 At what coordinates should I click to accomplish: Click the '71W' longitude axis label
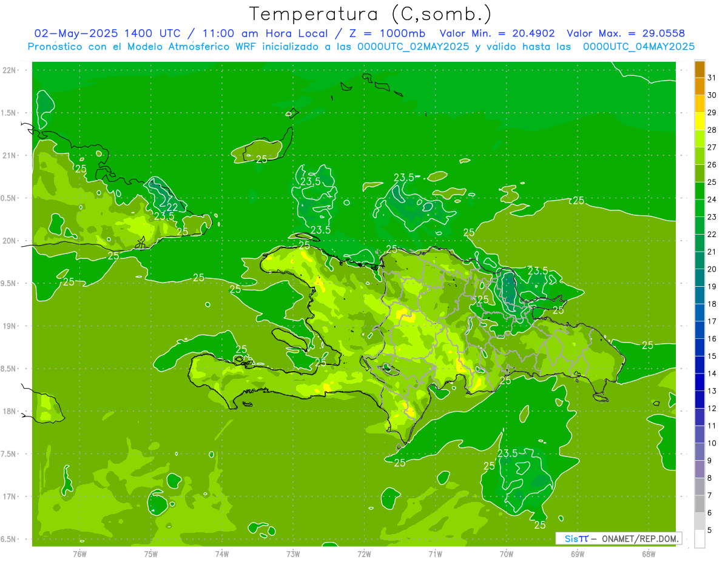435,554
